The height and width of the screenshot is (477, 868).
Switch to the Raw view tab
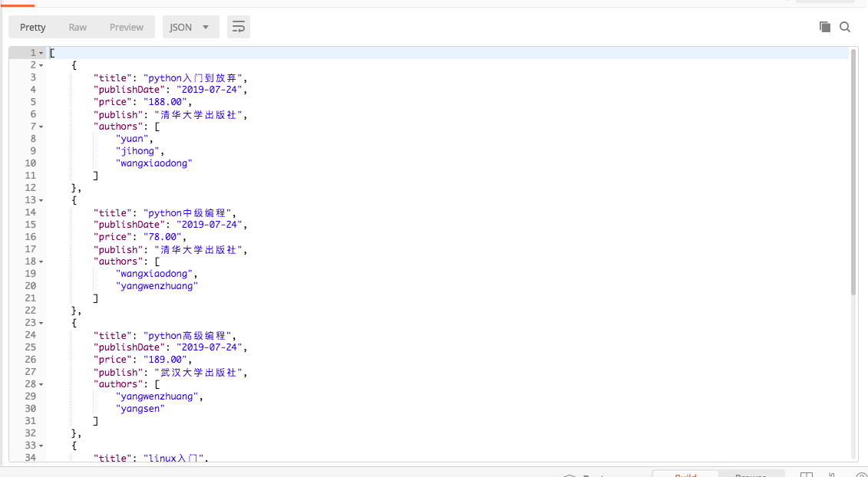pos(78,27)
